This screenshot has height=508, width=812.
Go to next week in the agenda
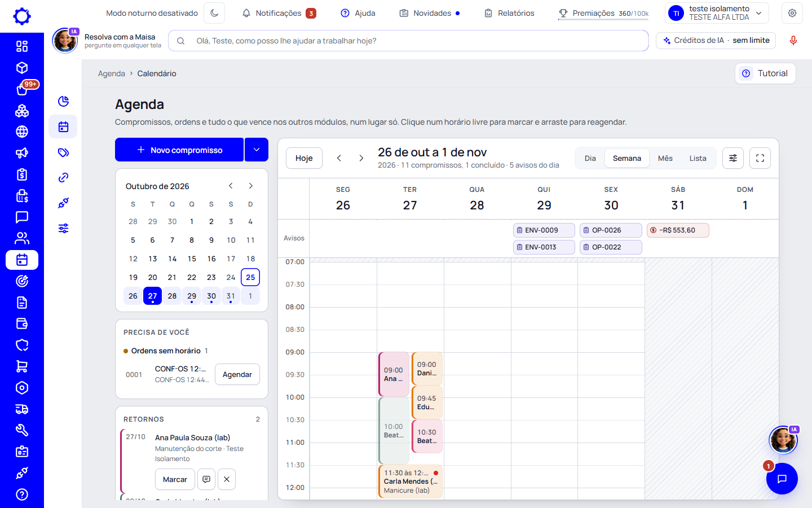(x=361, y=158)
